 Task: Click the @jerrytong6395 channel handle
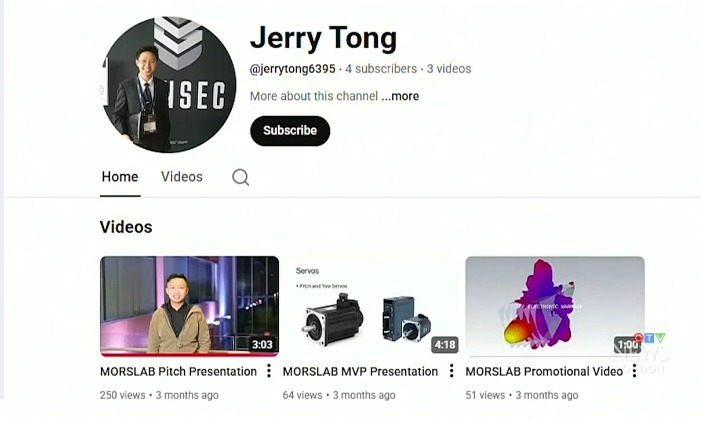[x=292, y=69]
